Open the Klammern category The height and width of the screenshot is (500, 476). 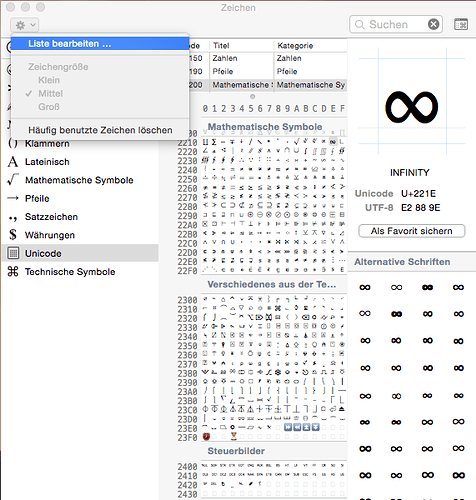(x=47, y=144)
